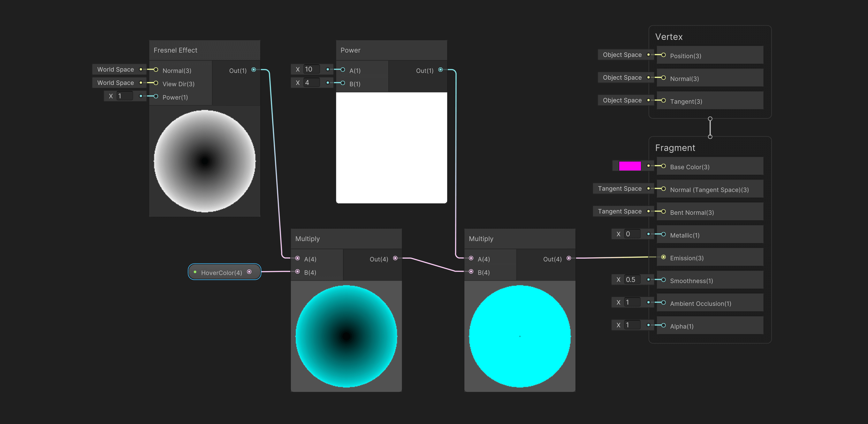Click the second Multiply node's B(4) input port
This screenshot has width=868, height=424.
471,271
